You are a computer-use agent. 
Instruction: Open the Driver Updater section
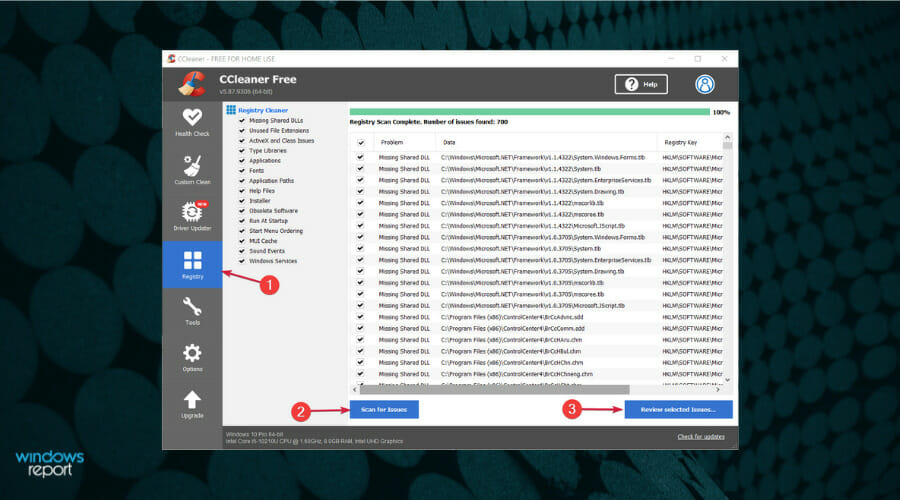(192, 216)
